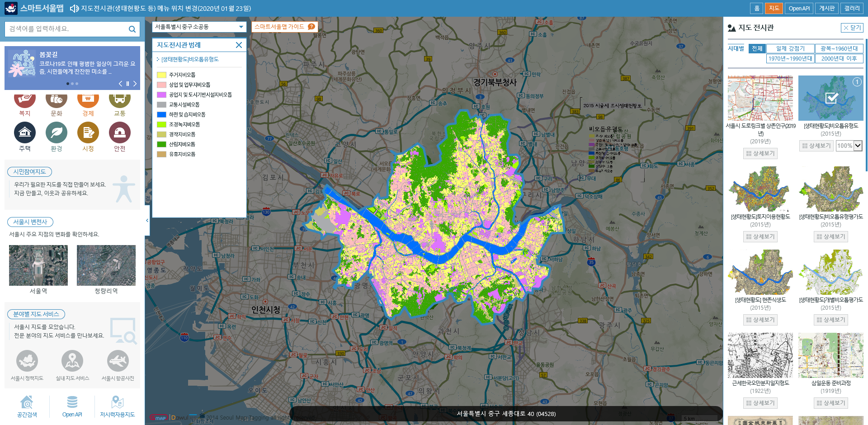Collapse the left sidebar with arrow handle
This screenshot has width=868, height=425.
[147, 221]
